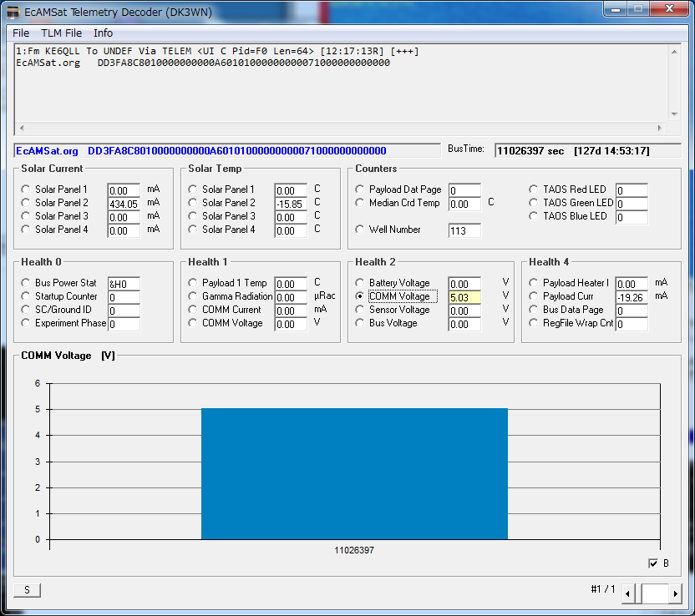Image resolution: width=695 pixels, height=616 pixels.
Task: Select Startup Counter radio button
Action: click(26, 296)
